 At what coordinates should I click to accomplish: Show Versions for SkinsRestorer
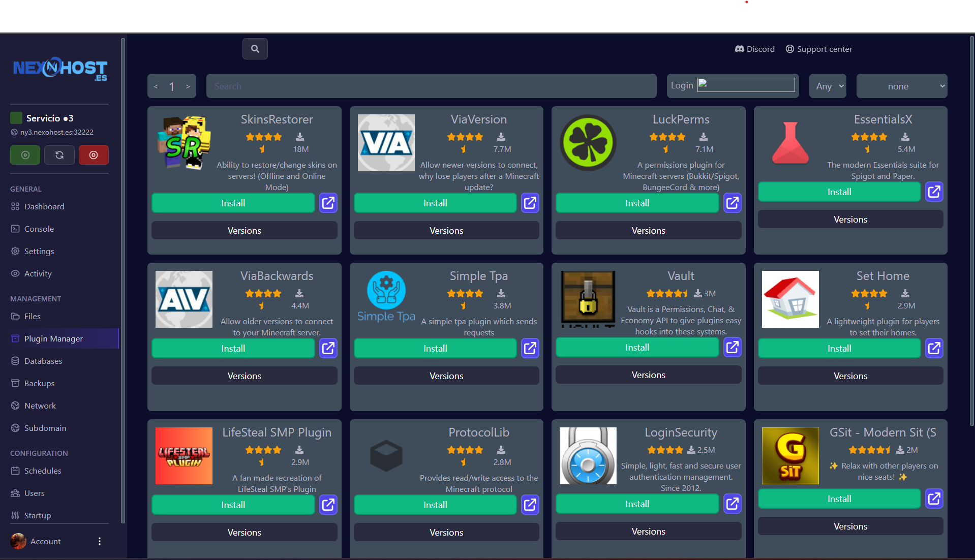pos(245,230)
